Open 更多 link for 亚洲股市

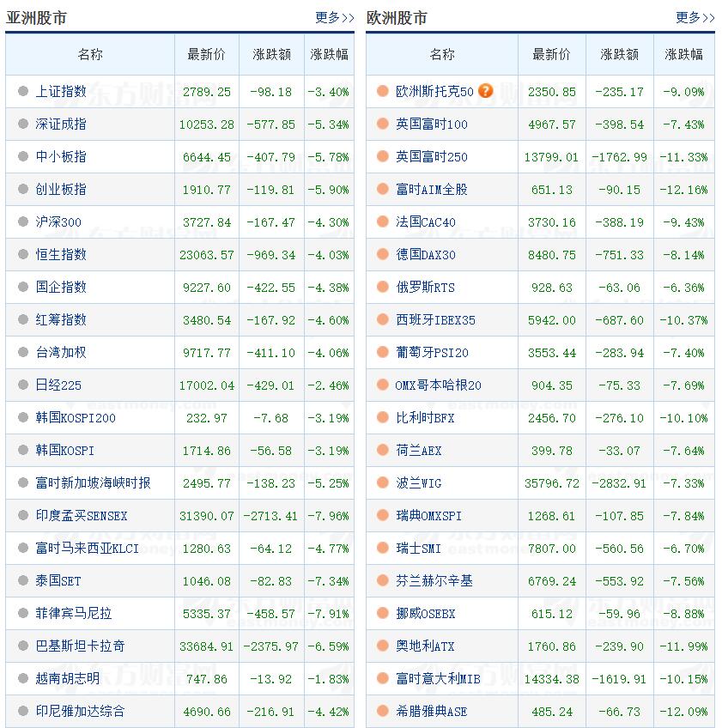[334, 18]
